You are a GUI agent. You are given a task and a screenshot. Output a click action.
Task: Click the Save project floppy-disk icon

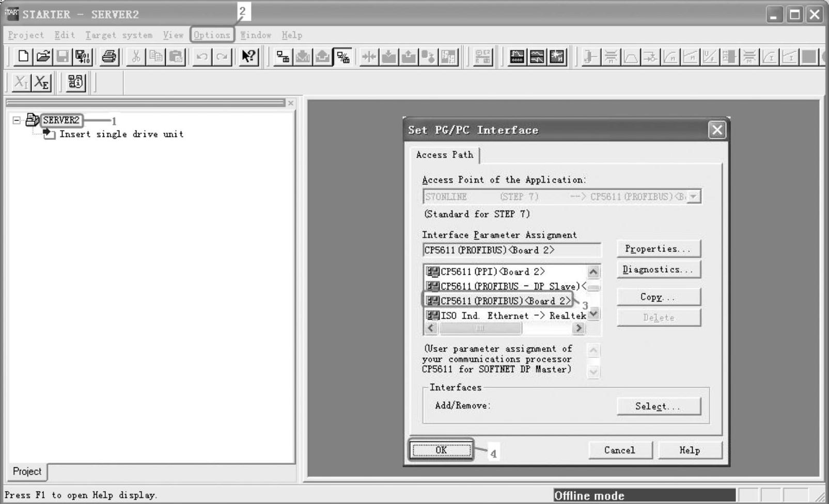(62, 56)
